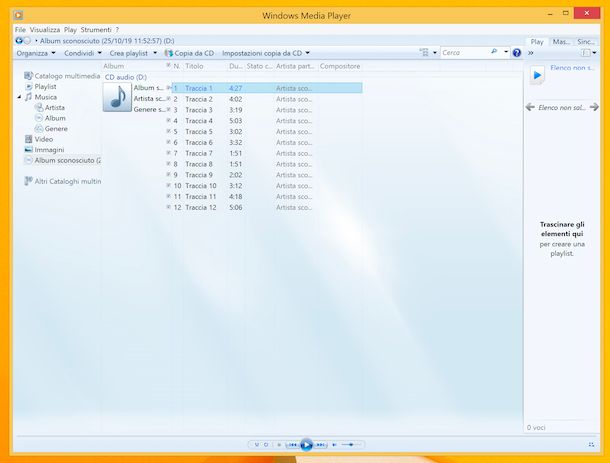Image resolution: width=610 pixels, height=463 pixels.
Task: Switch to the Masterizza tab
Action: (x=561, y=42)
